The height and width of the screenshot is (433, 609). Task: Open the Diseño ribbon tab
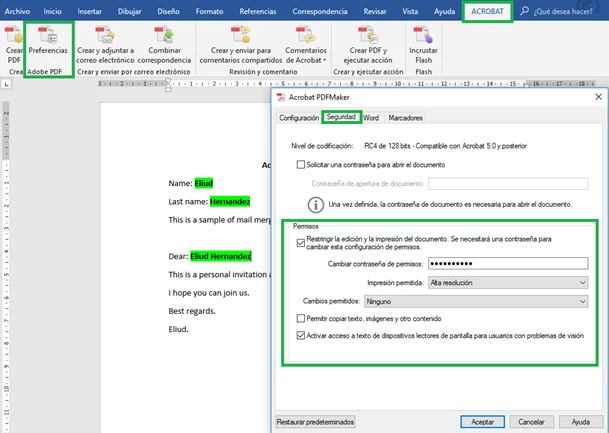tap(168, 11)
